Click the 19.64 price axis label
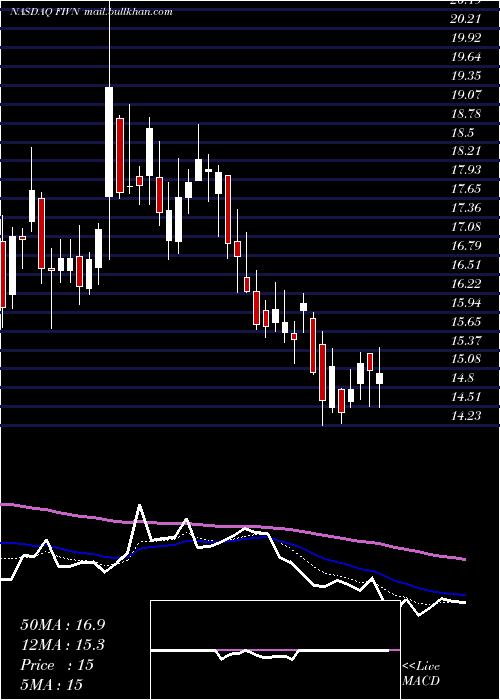500x700 pixels. click(466, 57)
